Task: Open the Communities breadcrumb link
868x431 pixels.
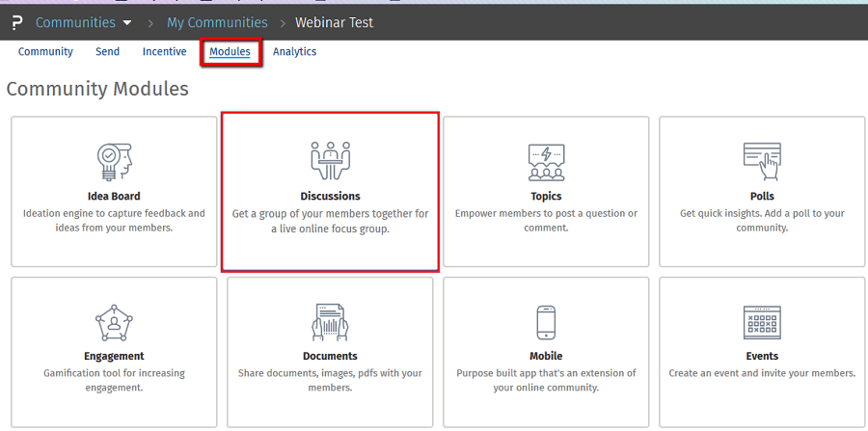Action: click(75, 23)
